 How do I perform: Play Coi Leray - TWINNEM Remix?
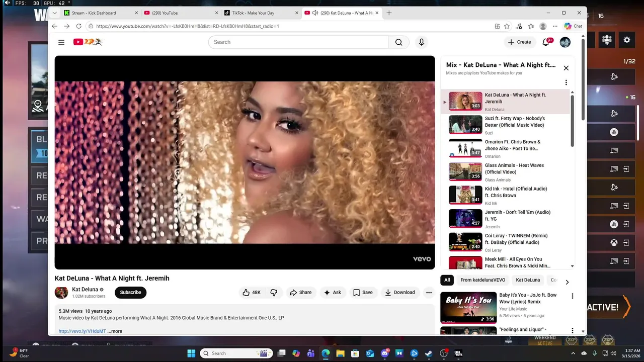coord(506,242)
